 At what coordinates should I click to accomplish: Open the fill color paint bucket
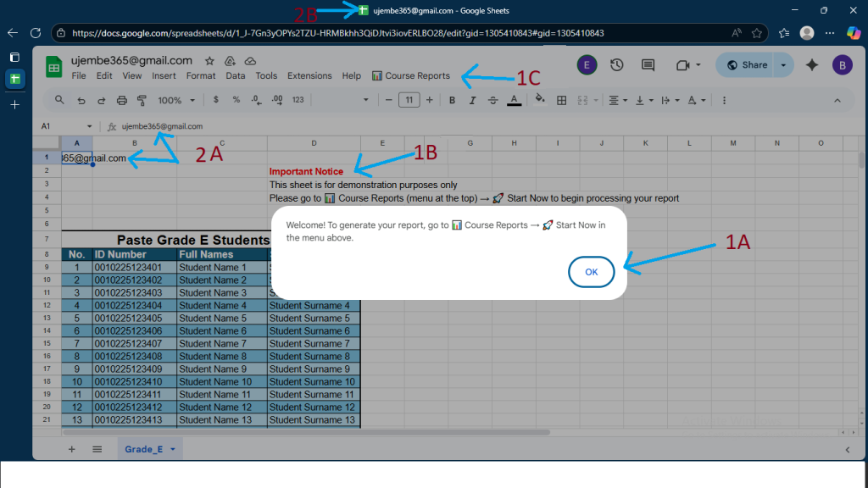click(539, 100)
